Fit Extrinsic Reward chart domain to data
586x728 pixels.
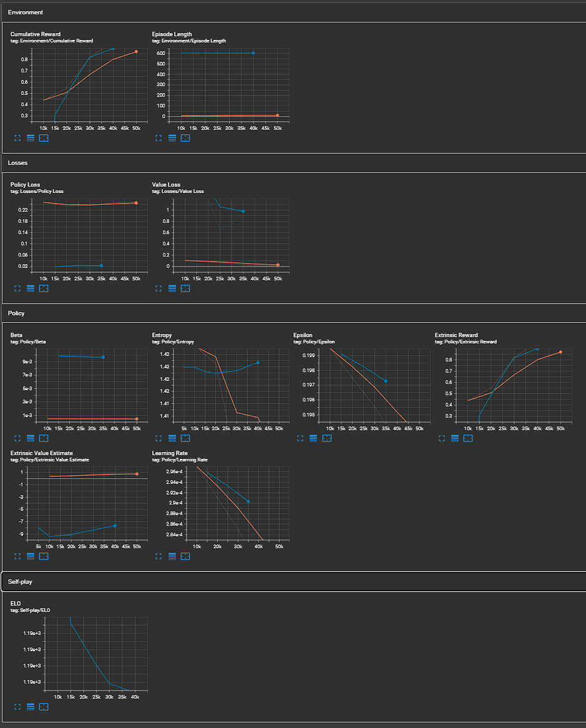(x=468, y=438)
